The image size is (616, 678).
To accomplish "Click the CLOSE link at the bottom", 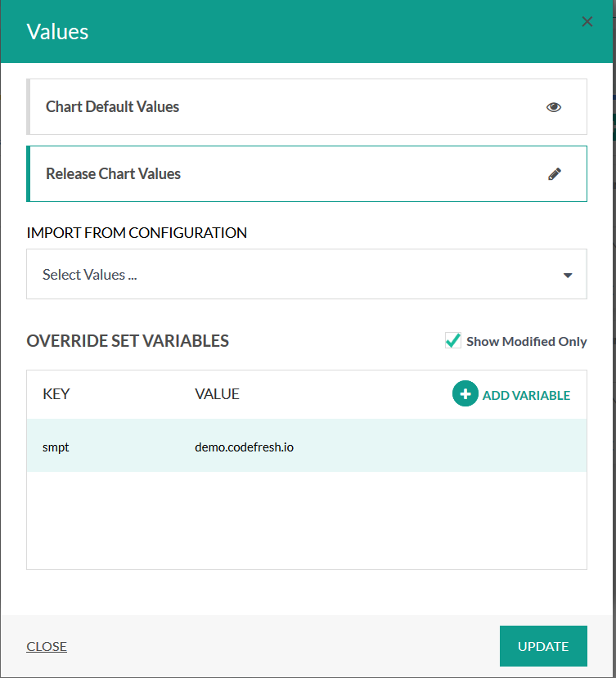I will [47, 646].
